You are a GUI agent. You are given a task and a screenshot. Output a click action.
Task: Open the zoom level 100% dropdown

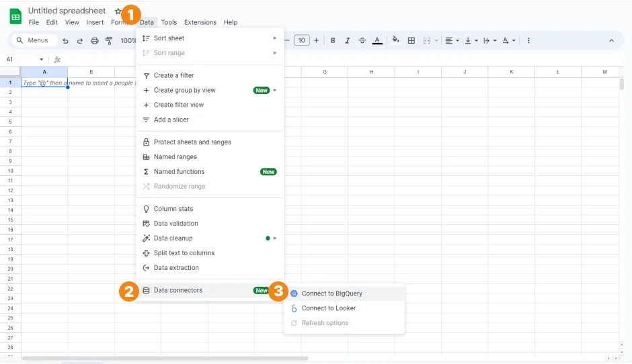tap(128, 41)
